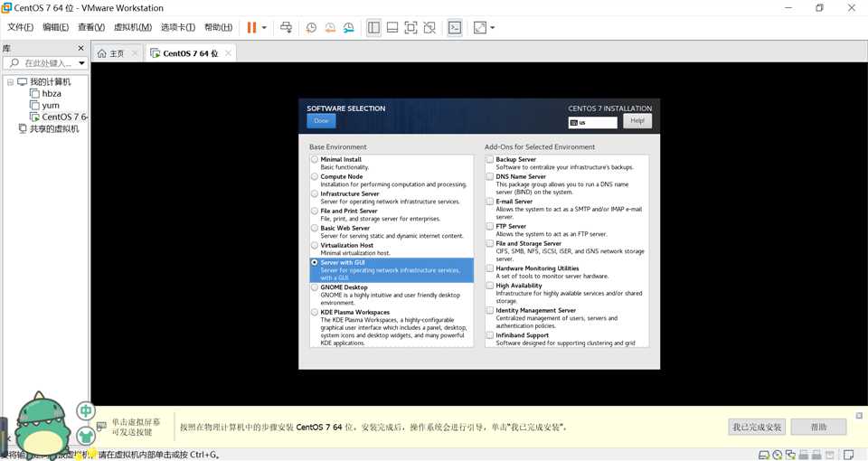Click the hard disk status bar icon
This screenshot has width=868, height=461.
(764, 455)
